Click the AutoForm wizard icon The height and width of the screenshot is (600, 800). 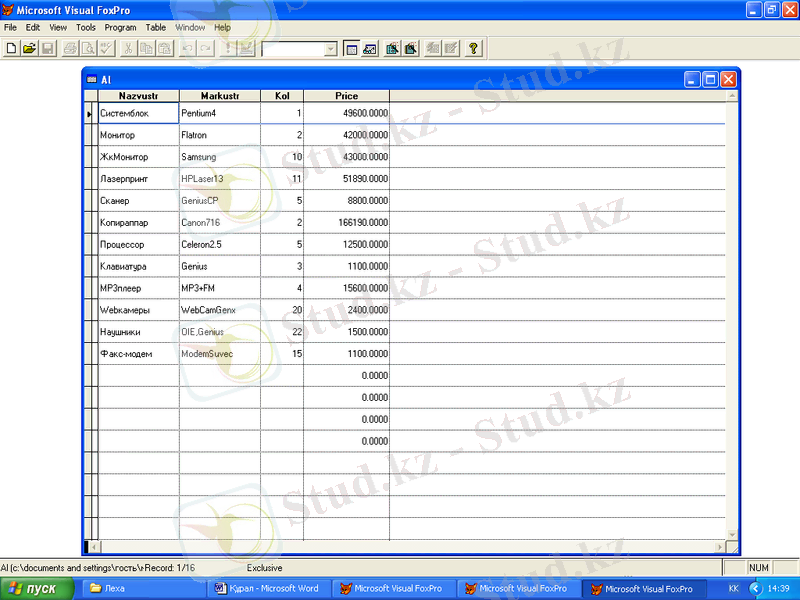click(x=433, y=48)
